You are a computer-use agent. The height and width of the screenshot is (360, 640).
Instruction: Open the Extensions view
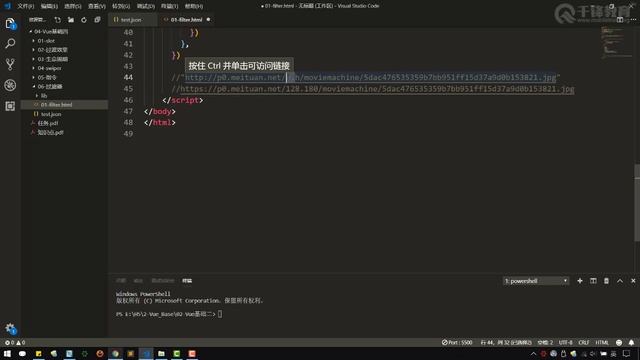[x=10, y=106]
